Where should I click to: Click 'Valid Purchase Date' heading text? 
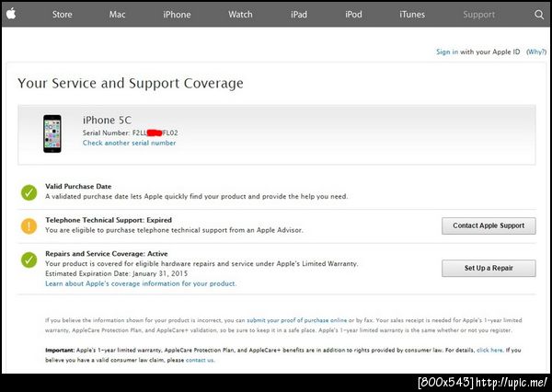[x=78, y=186]
